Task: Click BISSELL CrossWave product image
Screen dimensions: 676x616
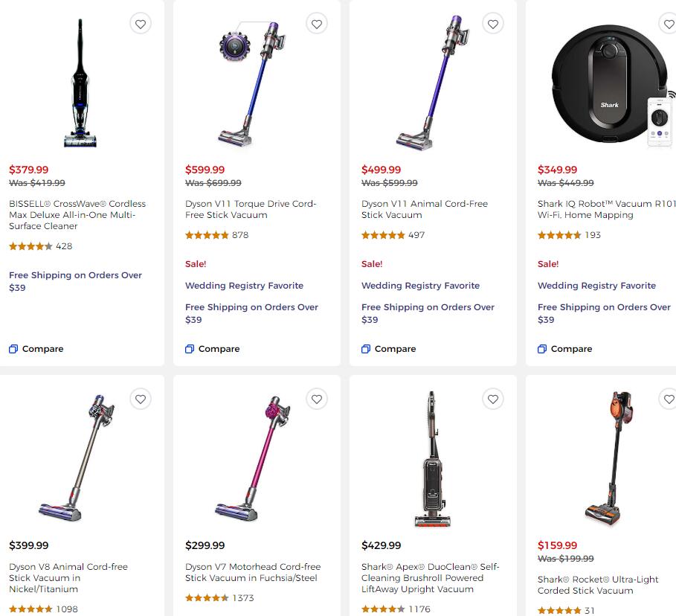Action: tap(80, 83)
